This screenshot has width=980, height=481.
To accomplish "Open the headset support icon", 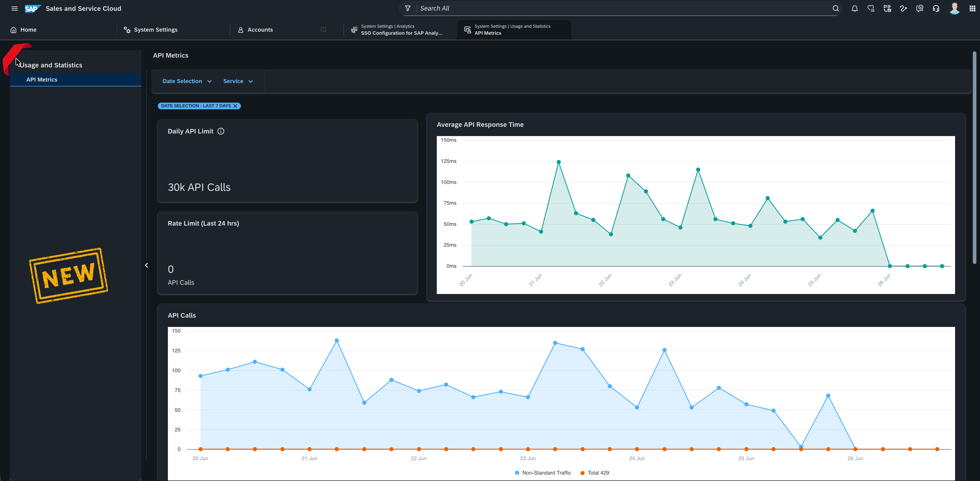I will [936, 8].
